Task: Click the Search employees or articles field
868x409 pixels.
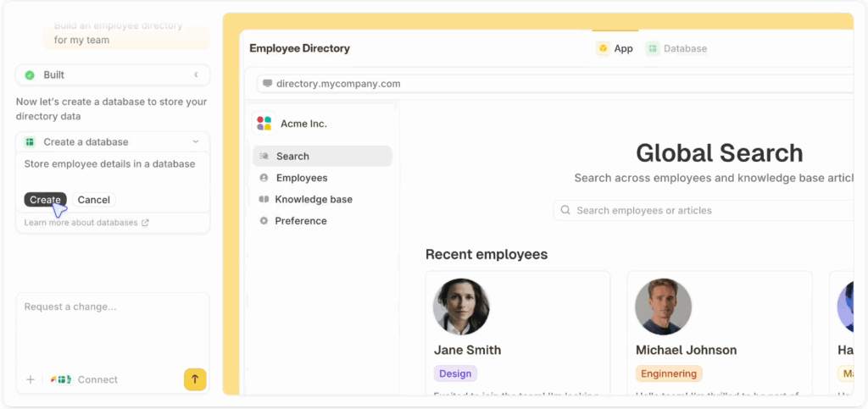Action: click(704, 211)
